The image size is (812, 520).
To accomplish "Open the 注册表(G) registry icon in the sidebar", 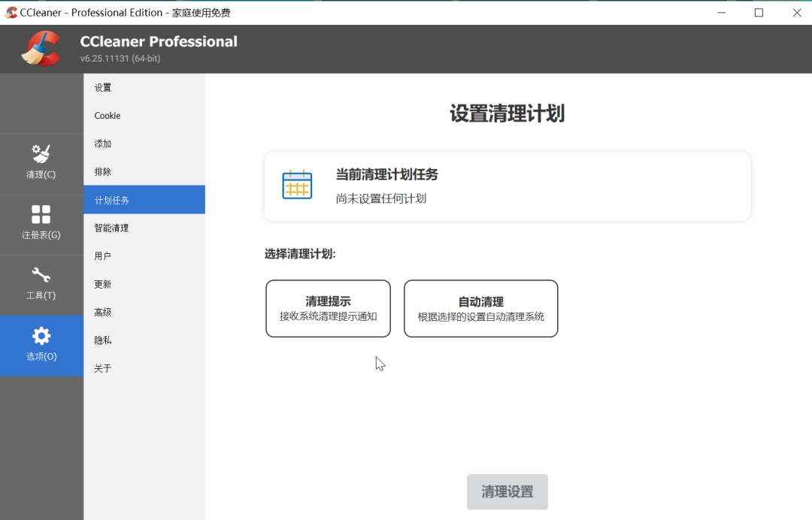I will coord(41,224).
